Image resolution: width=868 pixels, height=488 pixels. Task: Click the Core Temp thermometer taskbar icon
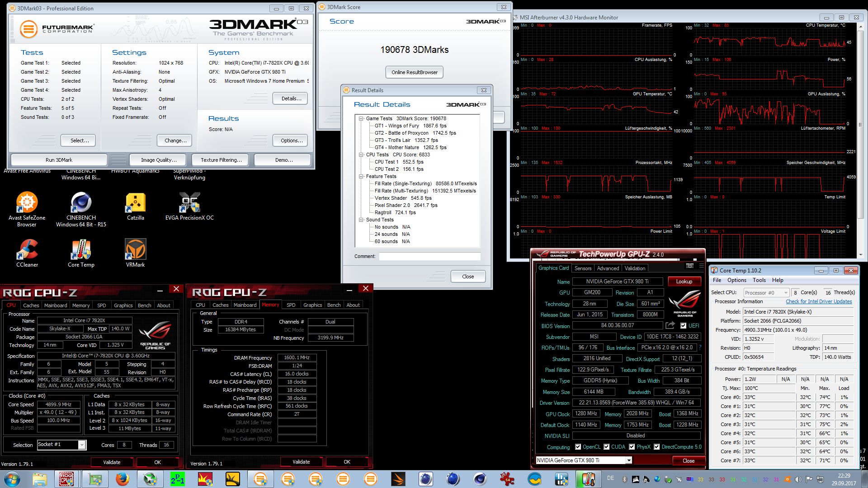[x=588, y=479]
